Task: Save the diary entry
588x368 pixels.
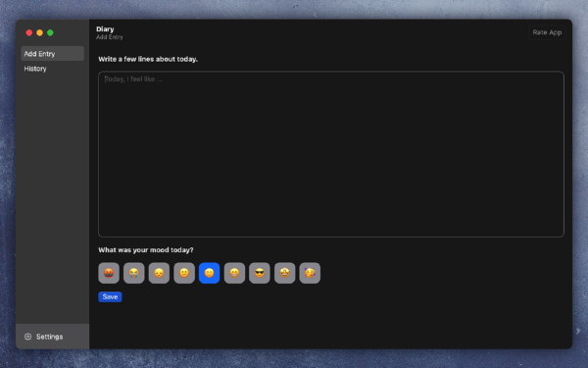Action: pos(110,296)
